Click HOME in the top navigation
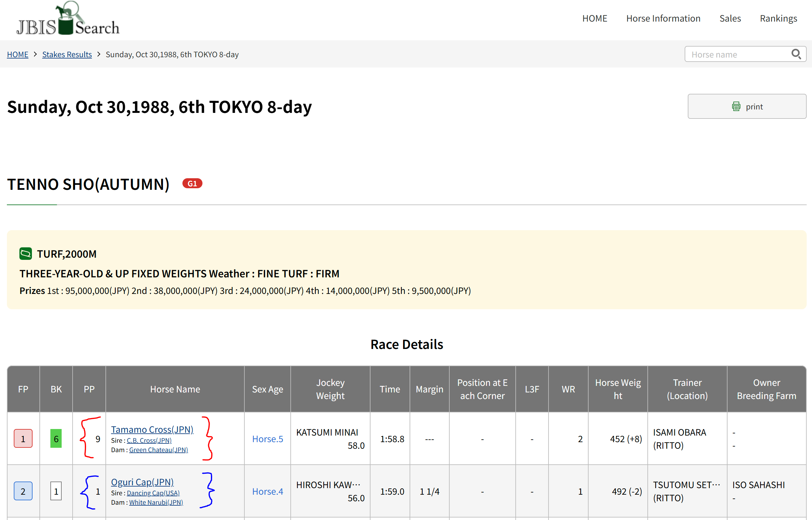The image size is (812, 520). coord(595,18)
